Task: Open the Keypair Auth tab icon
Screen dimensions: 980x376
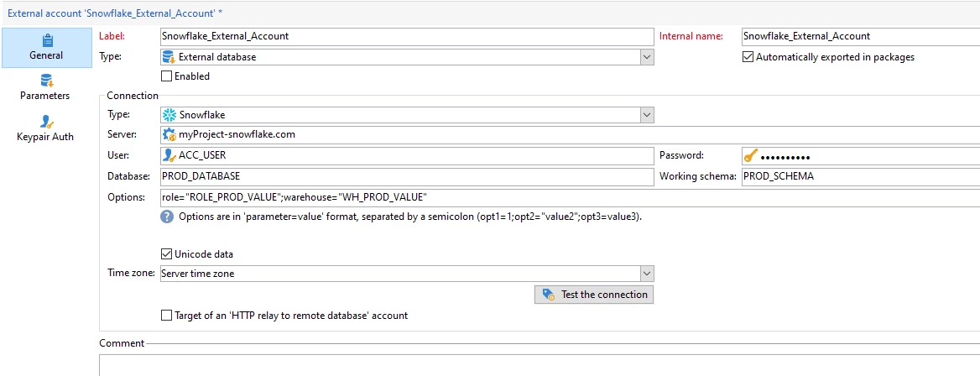Action: point(46,122)
